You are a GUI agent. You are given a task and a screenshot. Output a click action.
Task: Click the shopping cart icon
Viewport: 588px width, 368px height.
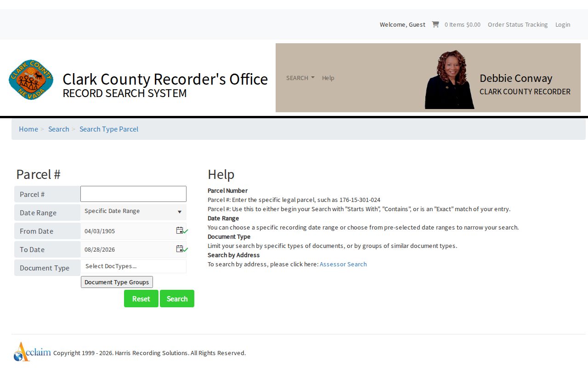pos(435,24)
